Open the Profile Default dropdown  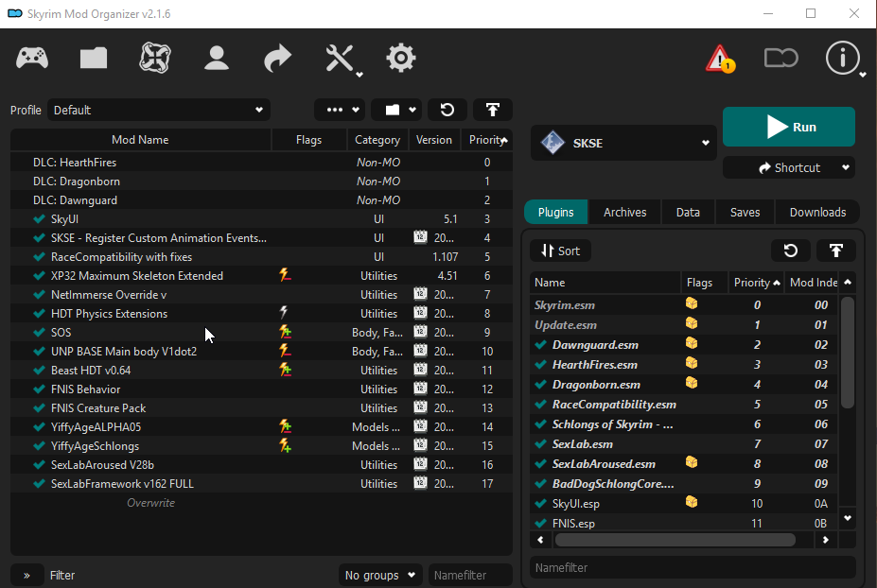tap(159, 110)
